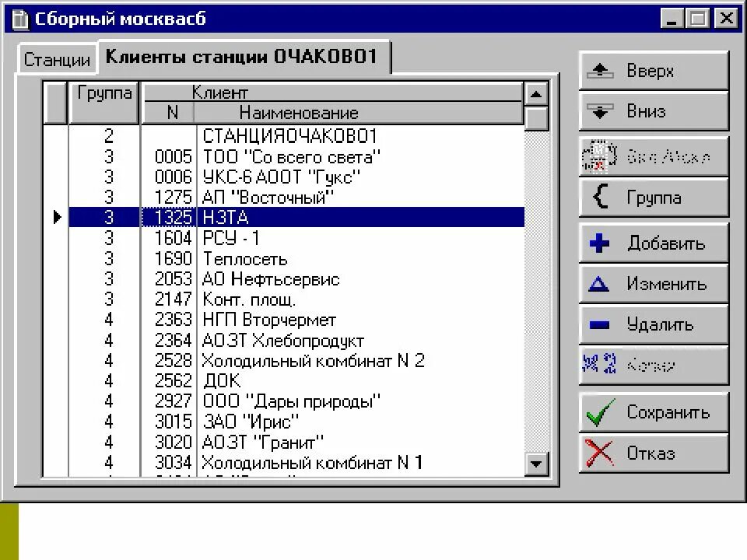Select the client ЗАО "Ирис"

click(x=251, y=422)
